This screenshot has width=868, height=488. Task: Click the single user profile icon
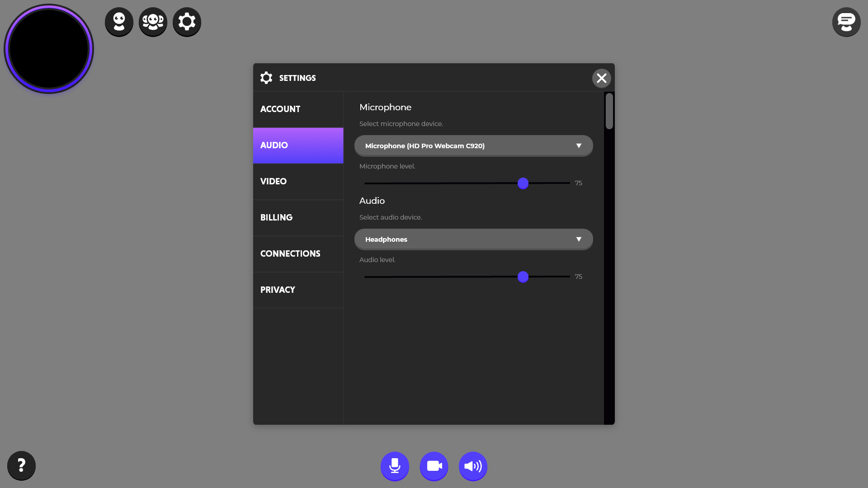[119, 22]
